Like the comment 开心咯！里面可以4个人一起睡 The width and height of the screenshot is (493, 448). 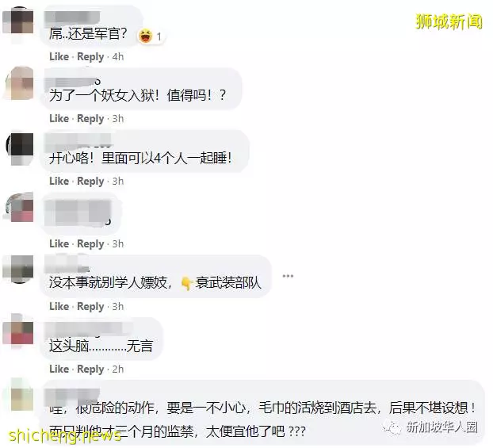coord(59,182)
